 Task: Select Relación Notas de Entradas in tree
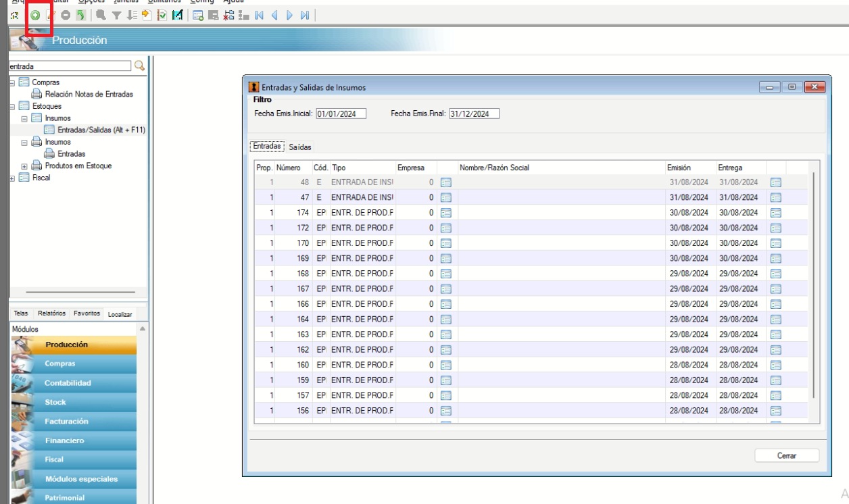point(89,95)
